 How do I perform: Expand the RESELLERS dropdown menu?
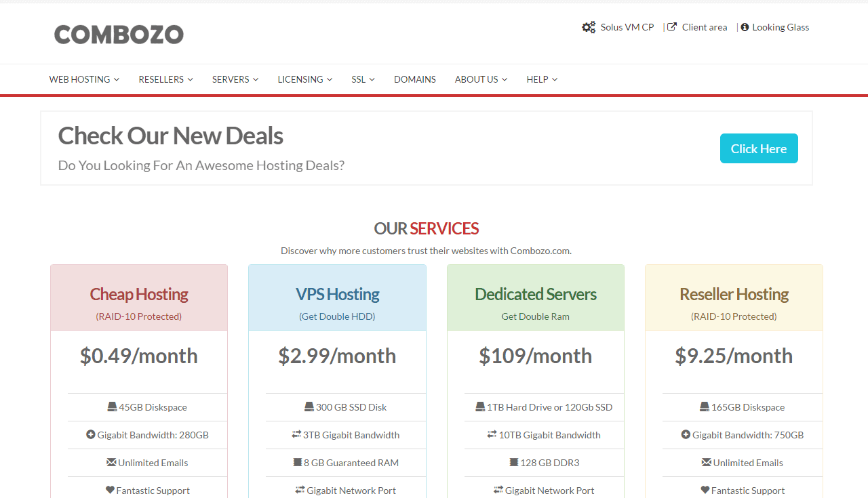[166, 79]
